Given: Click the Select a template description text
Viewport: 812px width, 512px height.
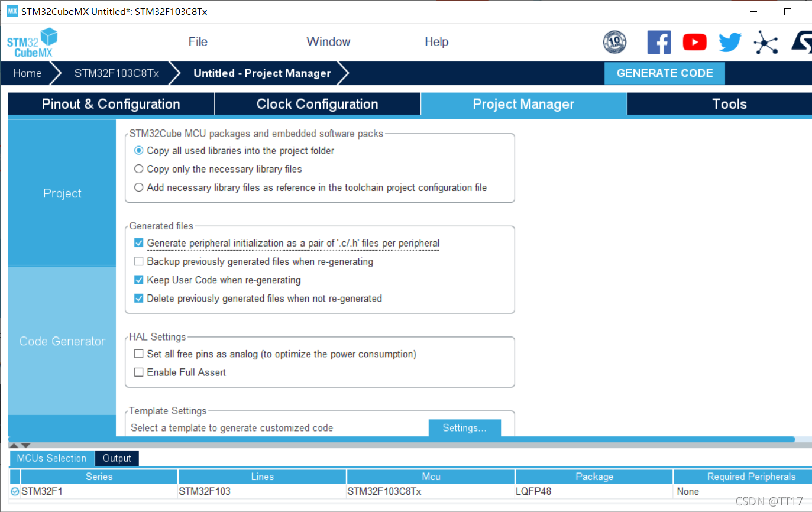Looking at the screenshot, I should click(232, 428).
